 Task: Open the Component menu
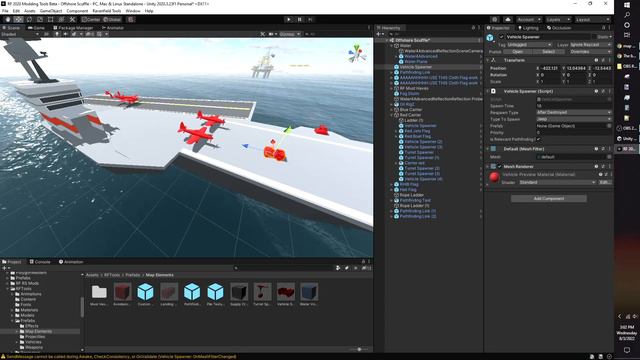(x=77, y=11)
